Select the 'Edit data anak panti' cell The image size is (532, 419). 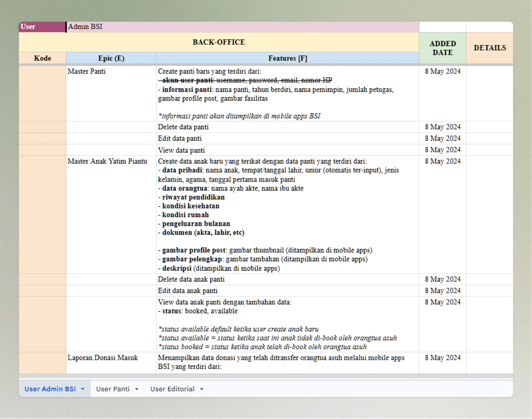[288, 291]
